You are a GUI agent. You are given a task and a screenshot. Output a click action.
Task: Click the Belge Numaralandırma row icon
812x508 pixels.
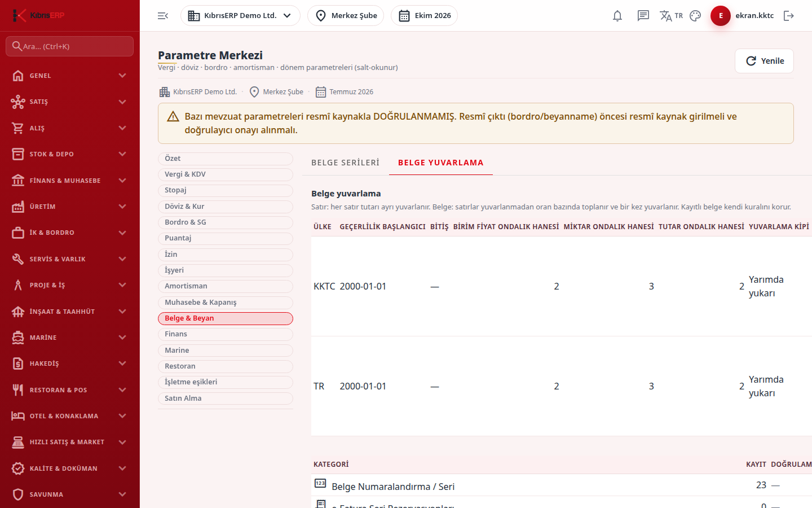click(x=320, y=484)
